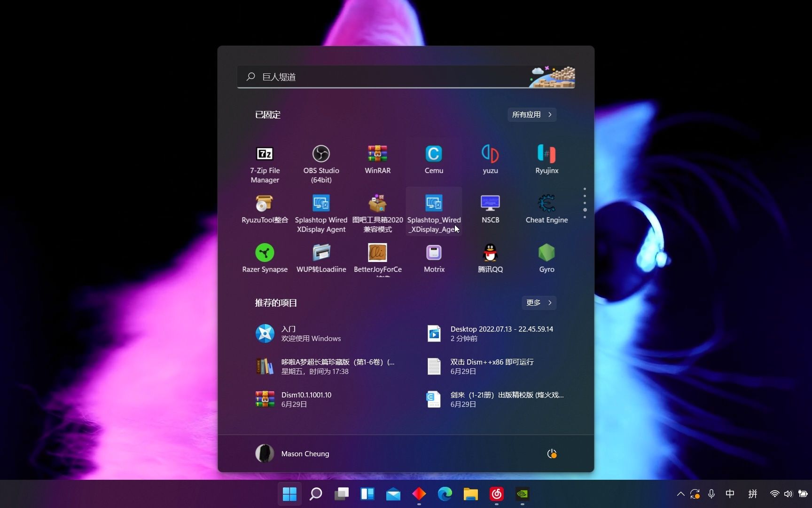The width and height of the screenshot is (812, 508).
Task: Show hidden system tray icons
Action: coord(680,494)
